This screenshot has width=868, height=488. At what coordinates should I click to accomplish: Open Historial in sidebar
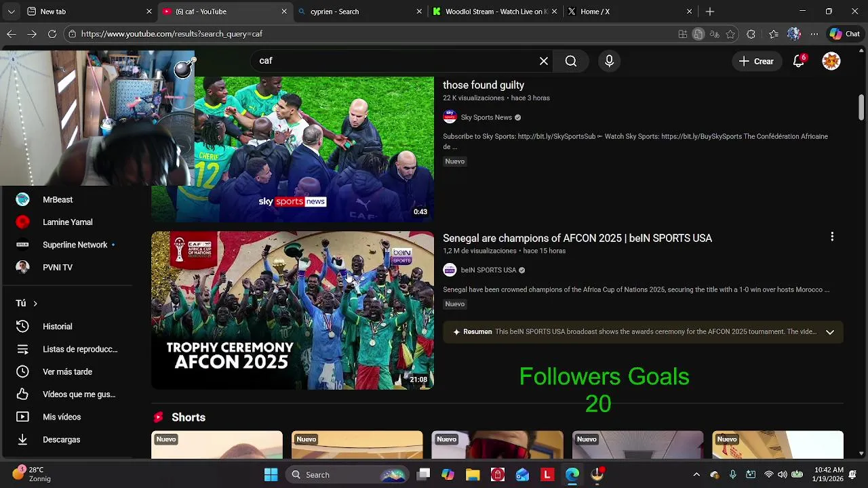coord(58,327)
